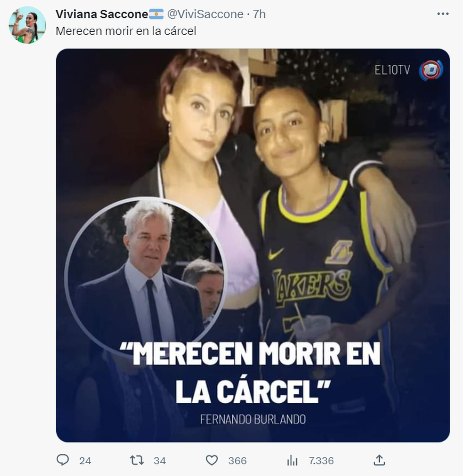
Task: Click the Fernando Burlando caption text
Action: pyautogui.click(x=253, y=419)
